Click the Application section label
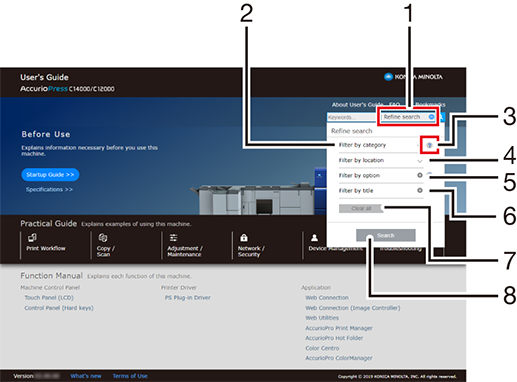Viewport: 517px width, 382px height. 316,287
